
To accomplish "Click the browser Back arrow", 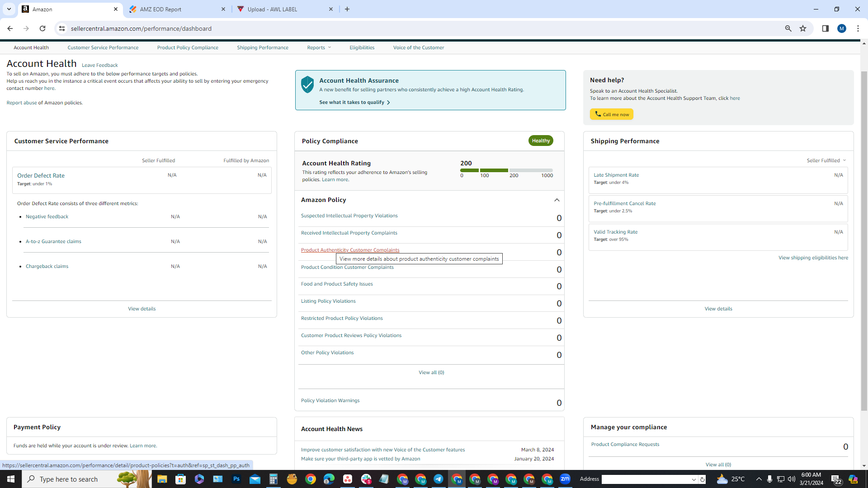I will pyautogui.click(x=10, y=28).
